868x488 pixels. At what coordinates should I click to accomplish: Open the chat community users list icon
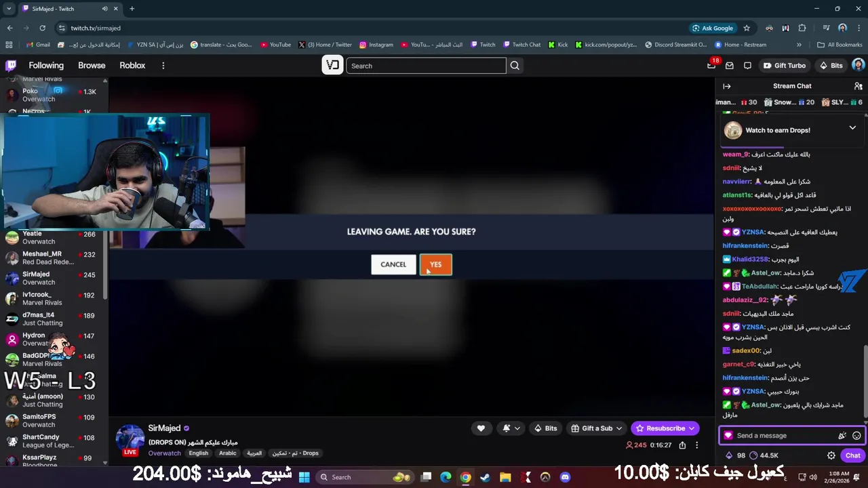coord(858,86)
